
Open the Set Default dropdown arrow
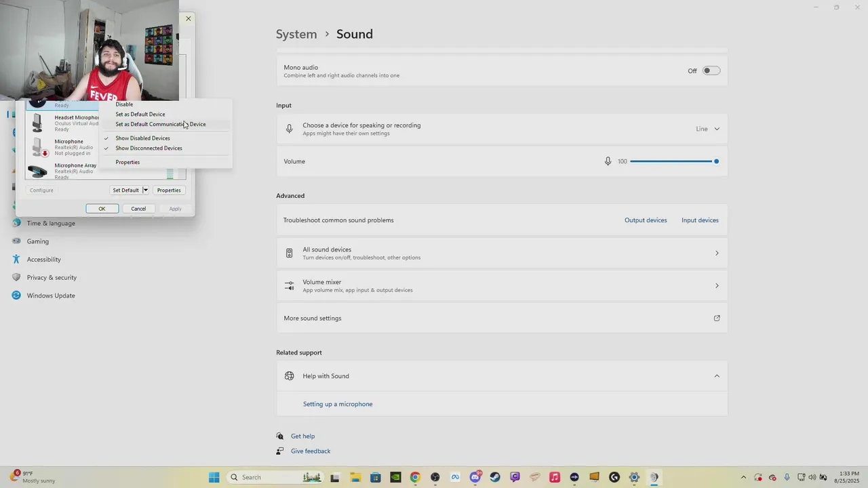(145, 190)
